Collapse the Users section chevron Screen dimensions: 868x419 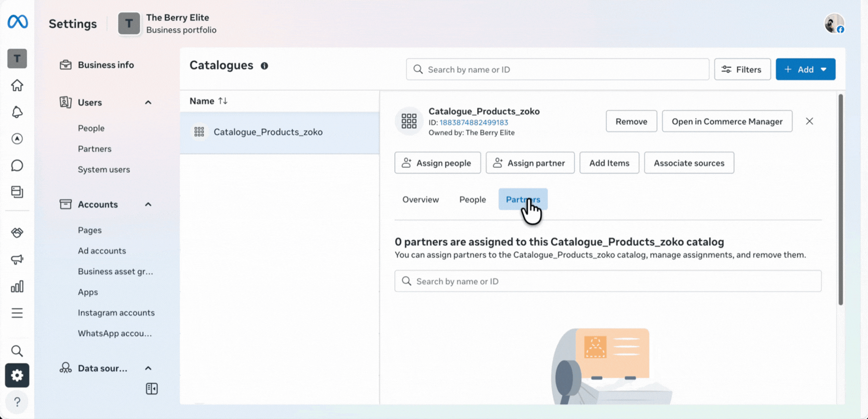tap(148, 102)
